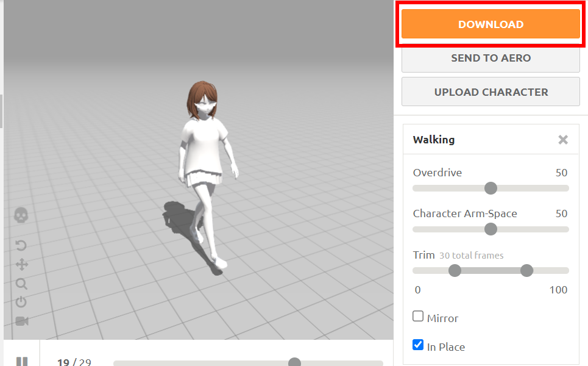This screenshot has height=366, width=588.
Task: Select the zoom magnifier icon
Action: pos(21,284)
